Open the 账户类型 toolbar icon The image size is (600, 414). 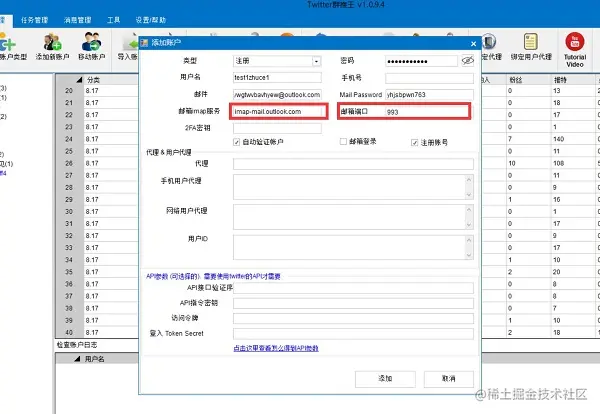[x=12, y=47]
